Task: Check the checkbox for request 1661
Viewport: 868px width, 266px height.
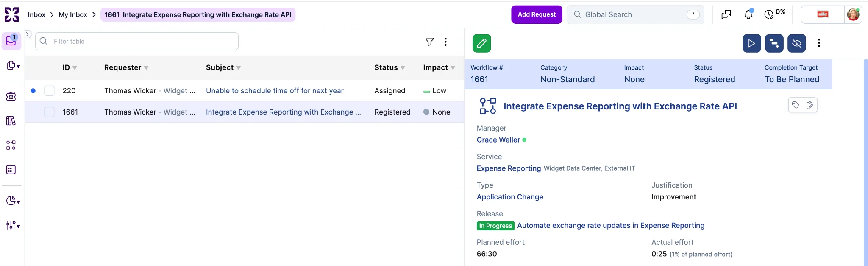Action: coord(50,112)
